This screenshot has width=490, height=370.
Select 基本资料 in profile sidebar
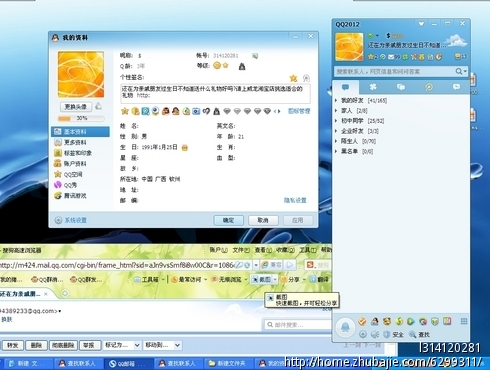coord(80,132)
